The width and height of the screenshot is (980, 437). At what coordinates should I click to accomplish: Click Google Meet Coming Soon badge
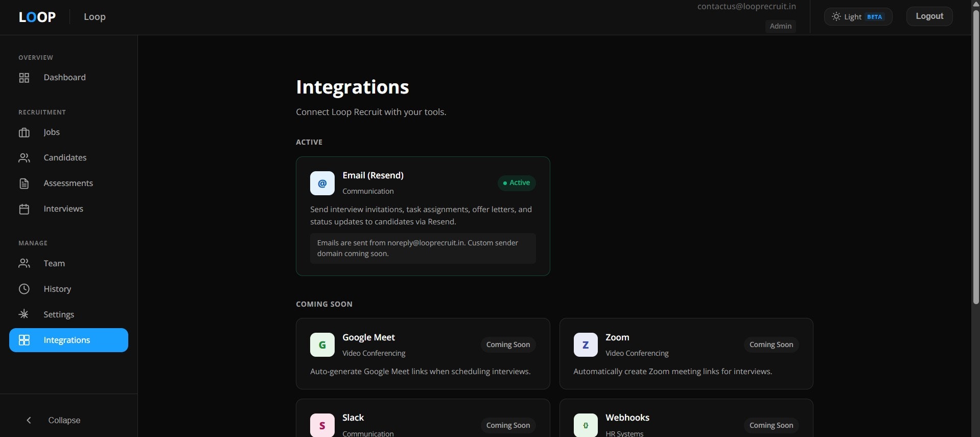click(508, 345)
